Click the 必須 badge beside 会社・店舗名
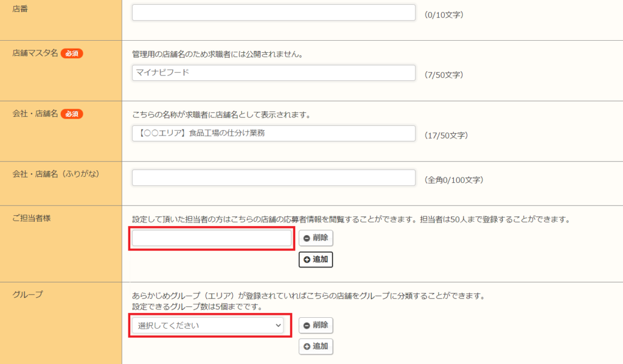 click(x=72, y=114)
